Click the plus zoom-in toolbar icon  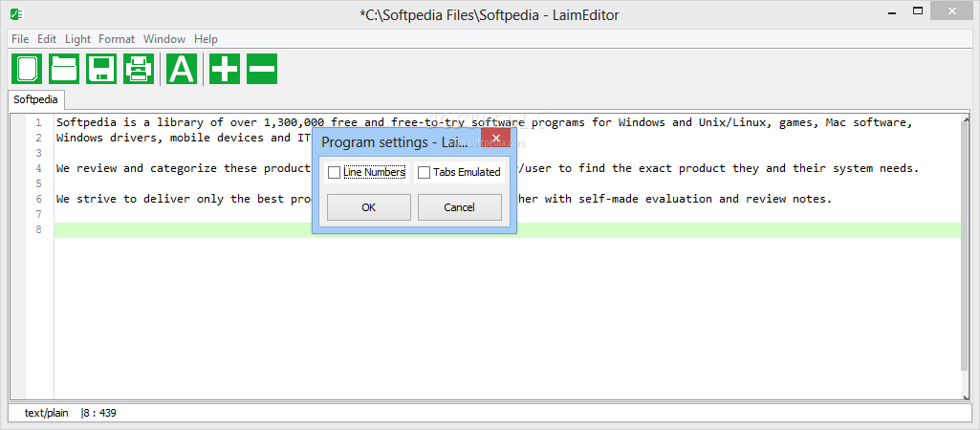tap(225, 69)
